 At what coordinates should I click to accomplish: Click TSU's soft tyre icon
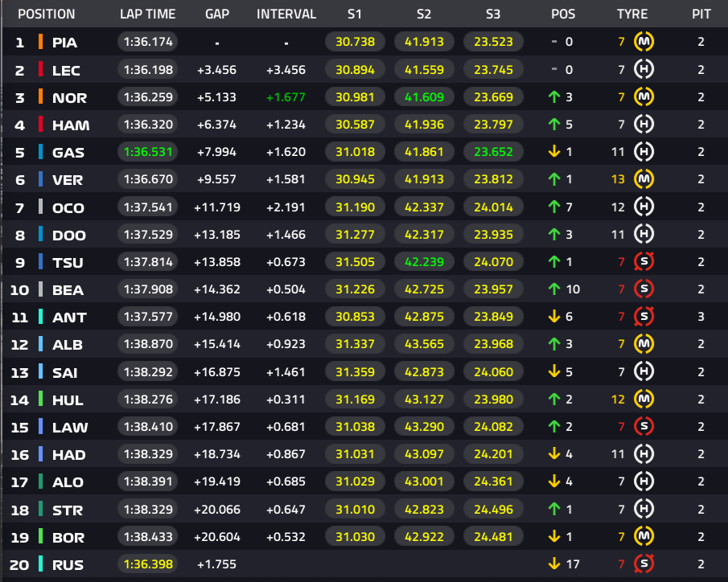[644, 262]
